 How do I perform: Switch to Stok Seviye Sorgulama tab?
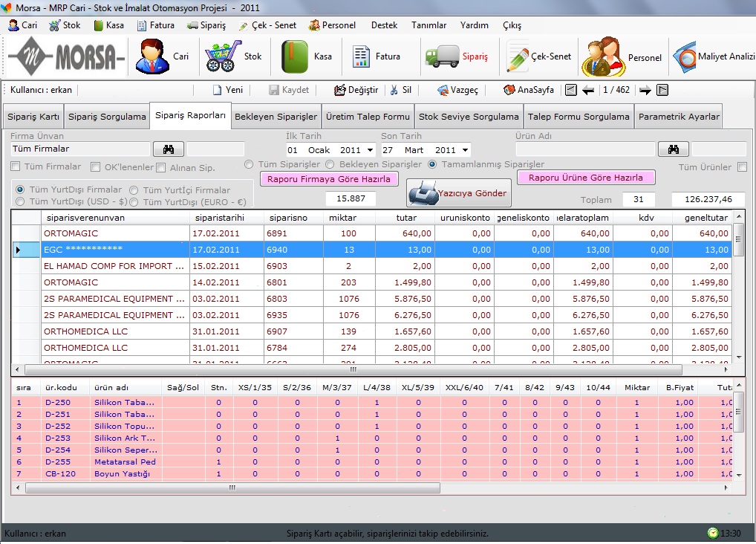point(469,117)
